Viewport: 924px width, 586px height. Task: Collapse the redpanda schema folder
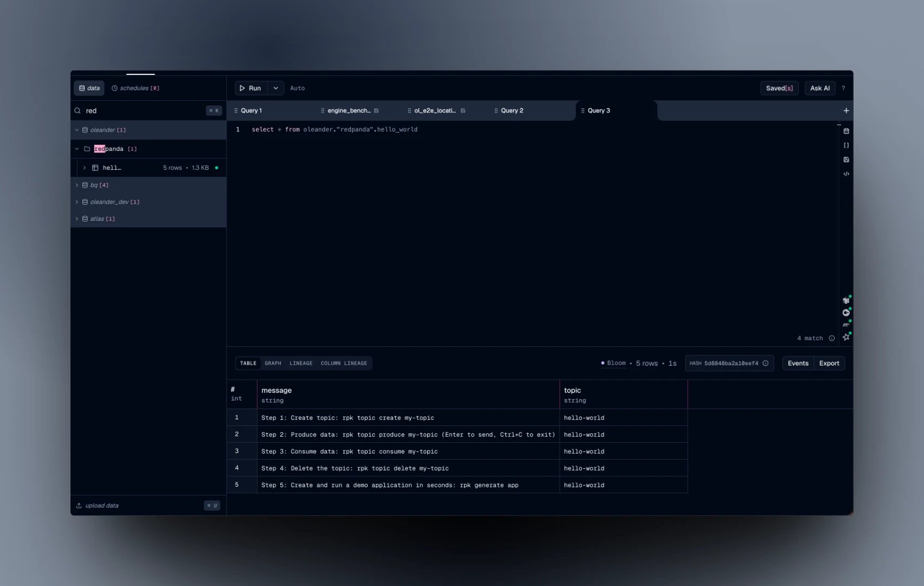76,149
